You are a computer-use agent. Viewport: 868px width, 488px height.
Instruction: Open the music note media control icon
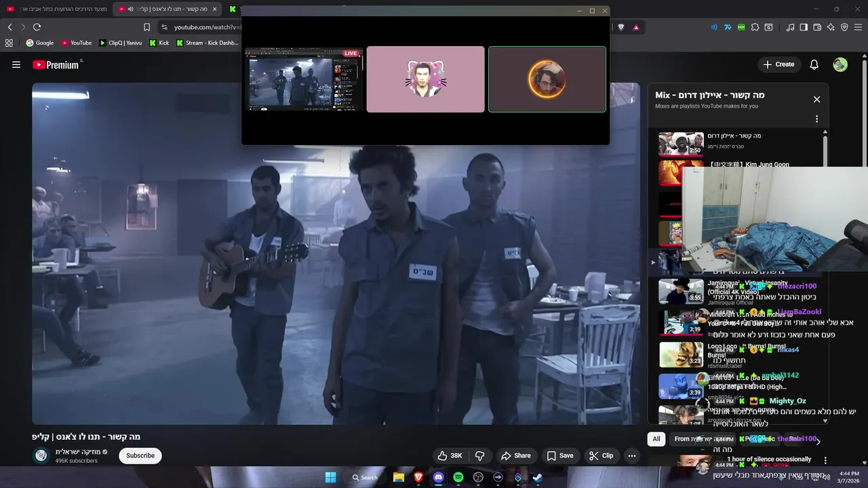tap(790, 27)
